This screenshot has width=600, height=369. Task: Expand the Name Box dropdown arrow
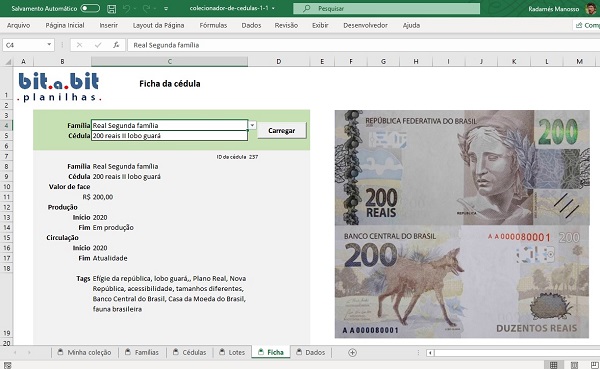pos(49,45)
